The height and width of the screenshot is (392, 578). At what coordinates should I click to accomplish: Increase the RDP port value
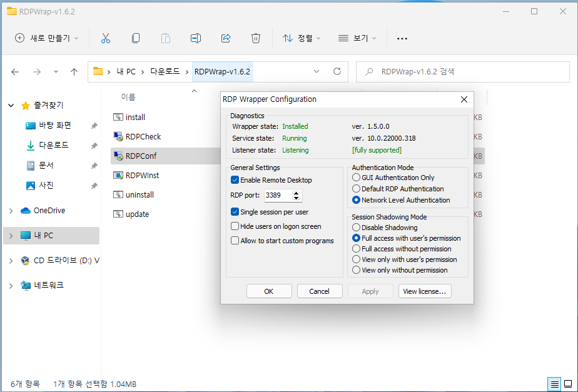click(x=296, y=193)
